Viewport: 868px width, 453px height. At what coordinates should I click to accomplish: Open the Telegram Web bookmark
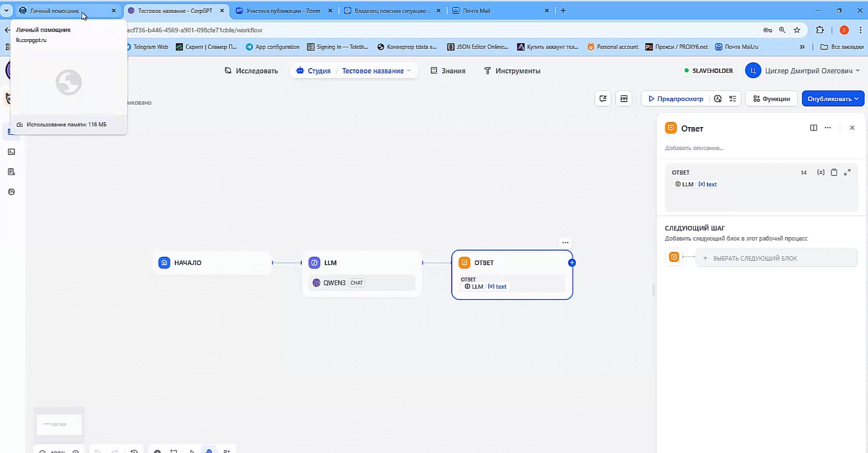(x=147, y=47)
